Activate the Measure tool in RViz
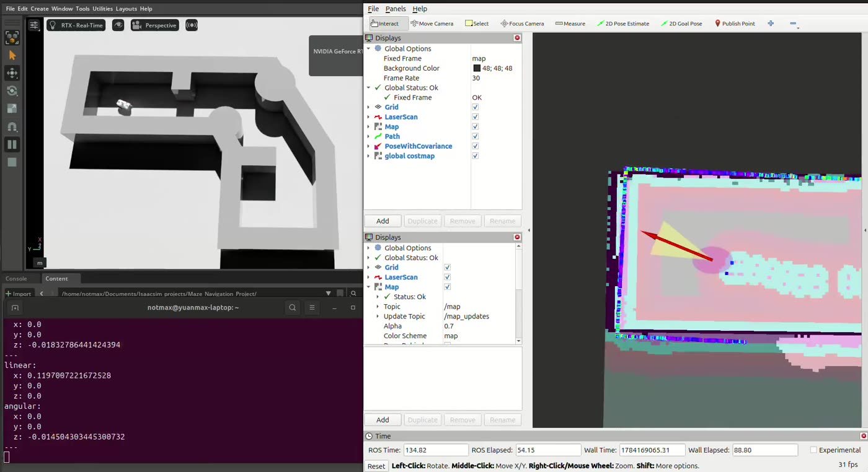The height and width of the screenshot is (472, 868). [x=570, y=24]
